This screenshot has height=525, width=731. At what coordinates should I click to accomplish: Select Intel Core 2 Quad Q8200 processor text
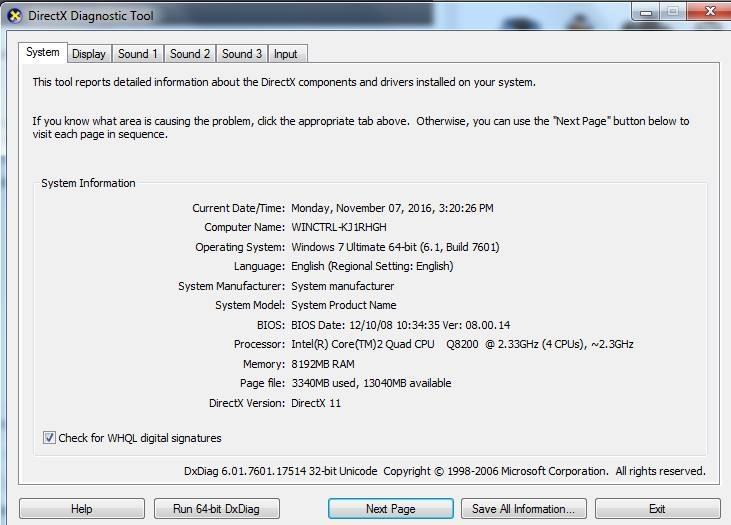(x=462, y=344)
